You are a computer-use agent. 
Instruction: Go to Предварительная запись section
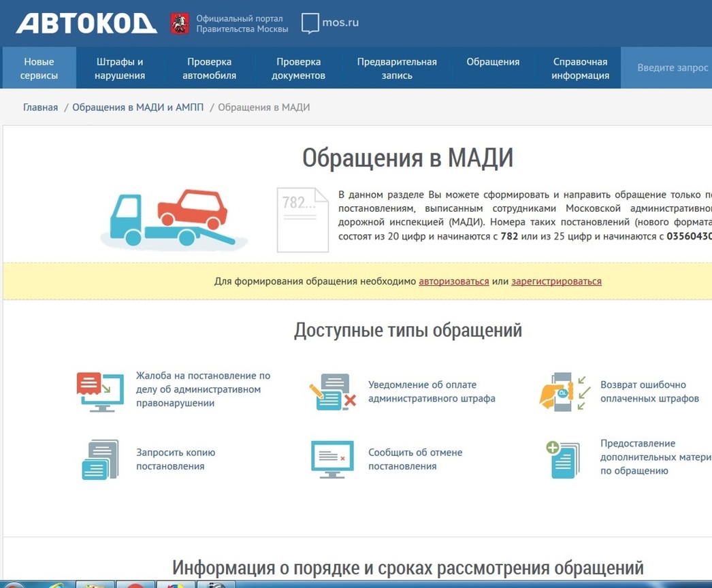pos(397,69)
